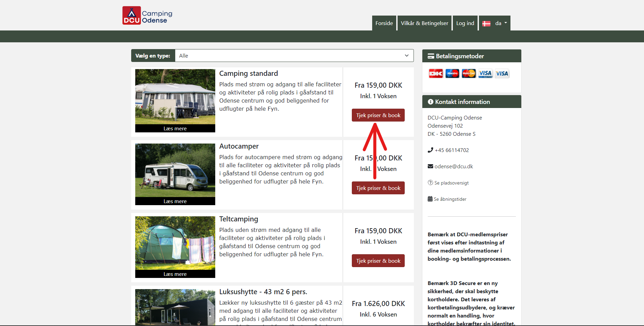The image size is (644, 326).
Task: Click the DCU Camping Odense logo
Action: (147, 16)
